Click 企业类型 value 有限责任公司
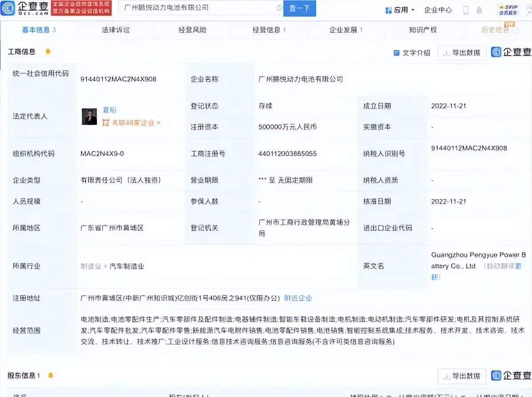532x397 pixels. (120, 180)
